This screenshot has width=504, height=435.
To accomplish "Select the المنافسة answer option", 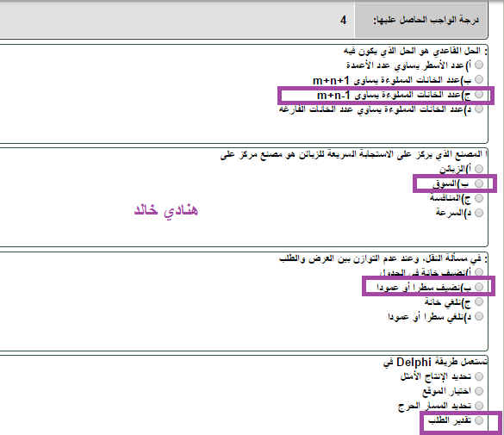I will [x=479, y=198].
